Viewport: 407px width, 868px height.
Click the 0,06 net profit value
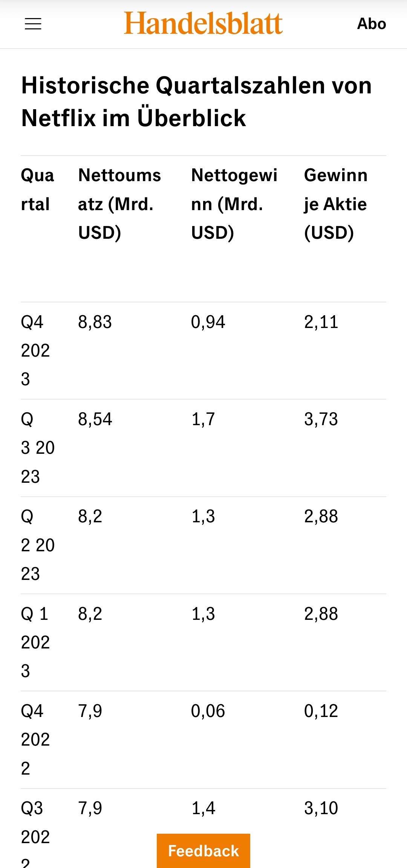(x=208, y=711)
